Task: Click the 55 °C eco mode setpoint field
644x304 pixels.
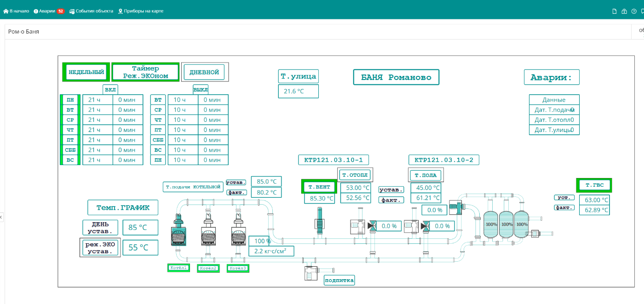Action: point(140,247)
